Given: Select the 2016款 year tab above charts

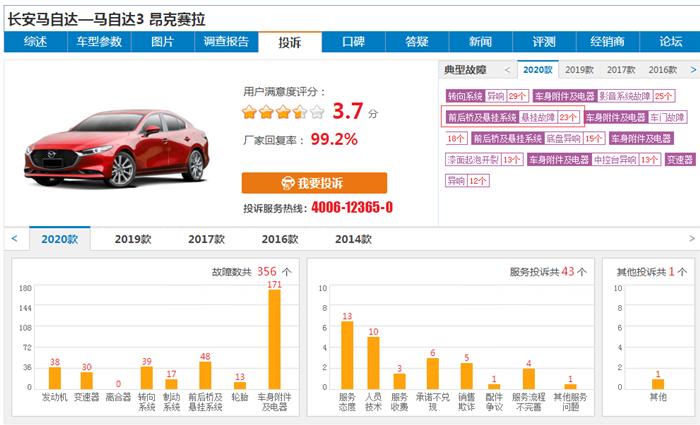Looking at the screenshot, I should click(280, 239).
